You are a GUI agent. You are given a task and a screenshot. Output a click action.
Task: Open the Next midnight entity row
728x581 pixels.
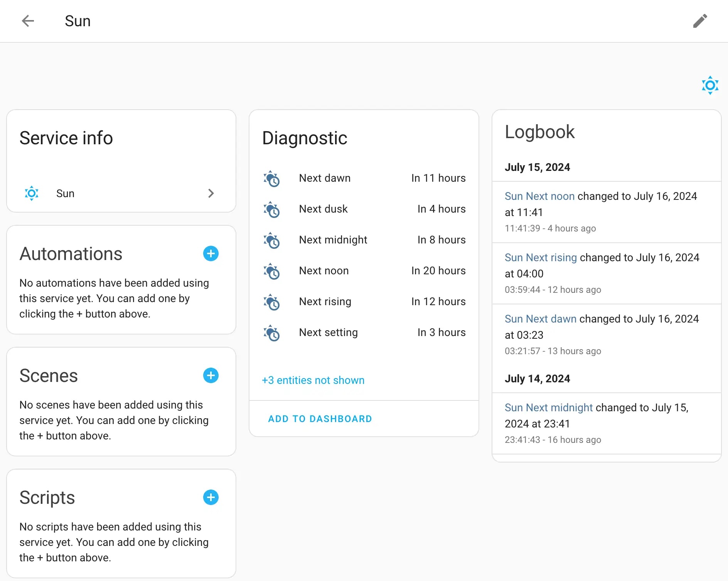point(364,240)
